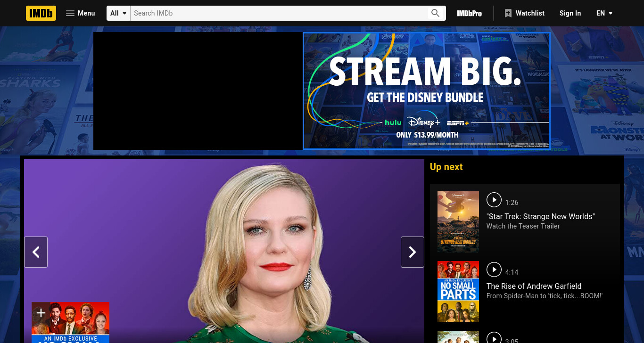The height and width of the screenshot is (343, 644).
Task: Click the magnifying glass search icon
Action: pyautogui.click(x=436, y=13)
